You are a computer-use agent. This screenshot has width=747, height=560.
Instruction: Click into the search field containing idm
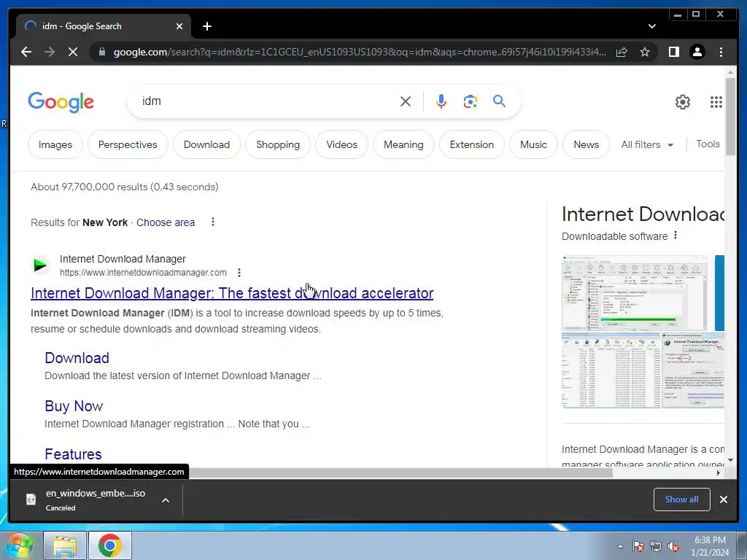point(267,101)
